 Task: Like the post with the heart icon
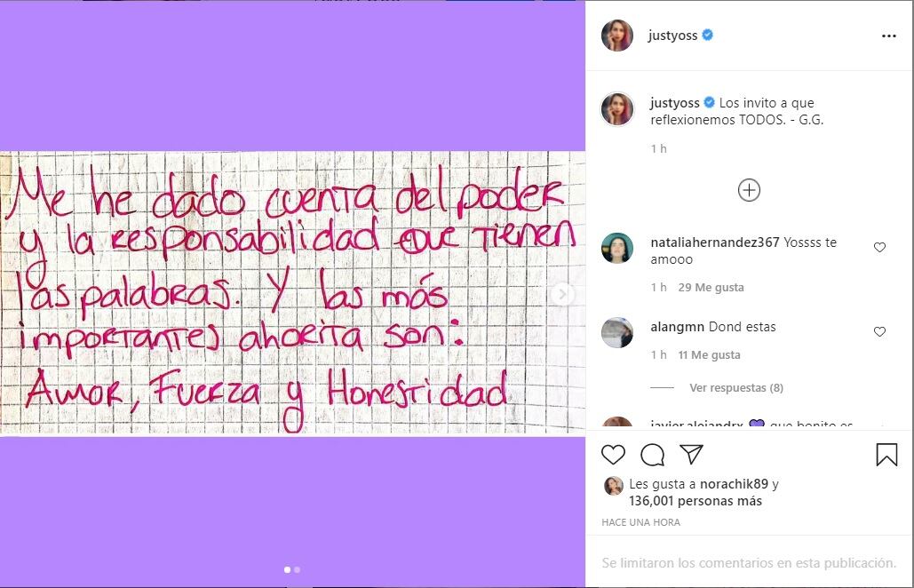(x=613, y=455)
